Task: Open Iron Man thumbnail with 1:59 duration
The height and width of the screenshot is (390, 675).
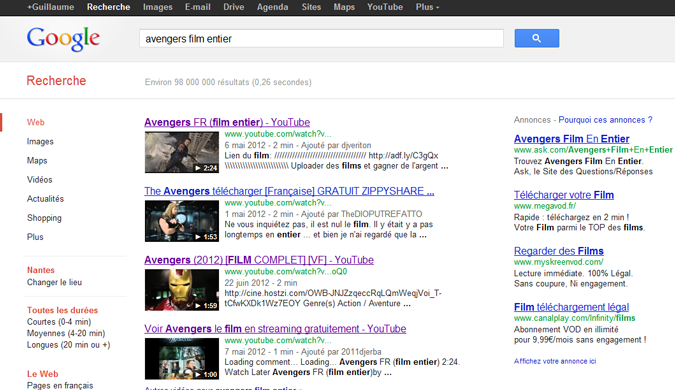Action: tap(182, 290)
